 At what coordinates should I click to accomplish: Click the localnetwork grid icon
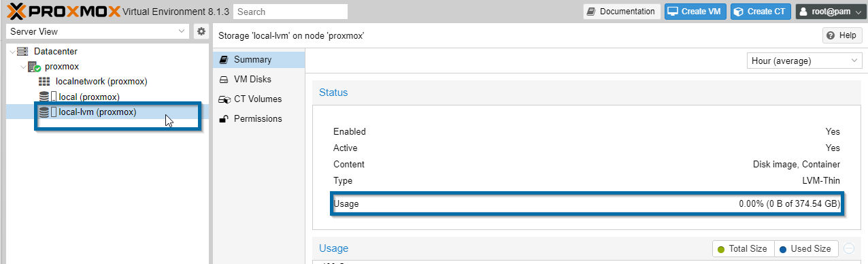pyautogui.click(x=44, y=81)
